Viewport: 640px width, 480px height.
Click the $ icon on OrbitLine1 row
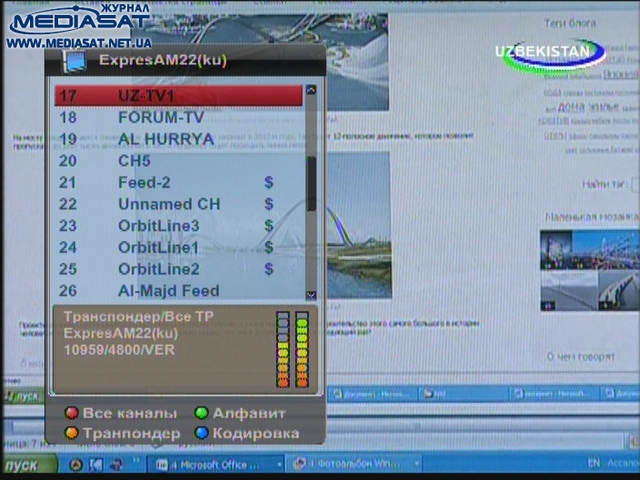[269, 247]
